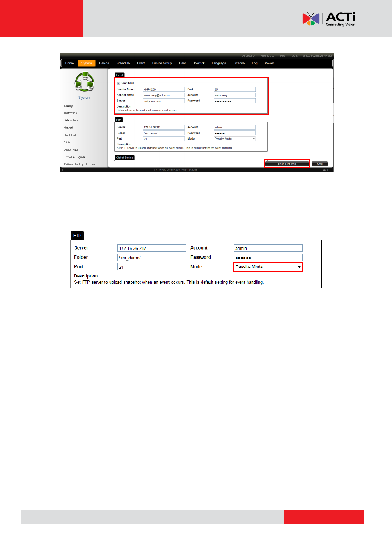The width and height of the screenshot is (392, 554).
Task: Open the Help link
Action: 283,56
